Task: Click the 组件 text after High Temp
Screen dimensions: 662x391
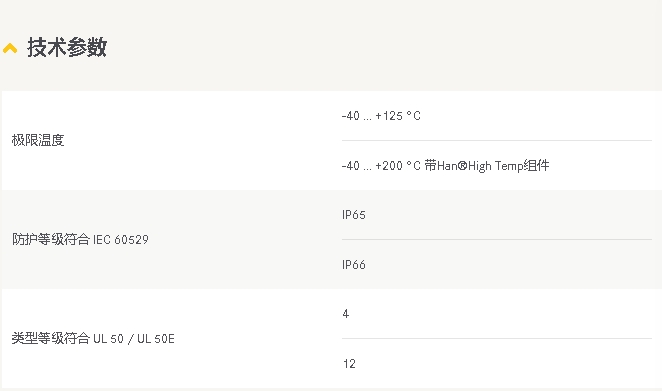Action: (x=536, y=166)
